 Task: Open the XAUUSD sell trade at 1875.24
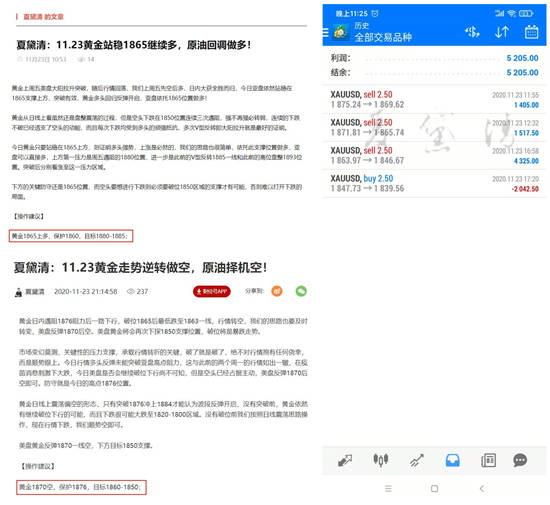[x=434, y=99]
